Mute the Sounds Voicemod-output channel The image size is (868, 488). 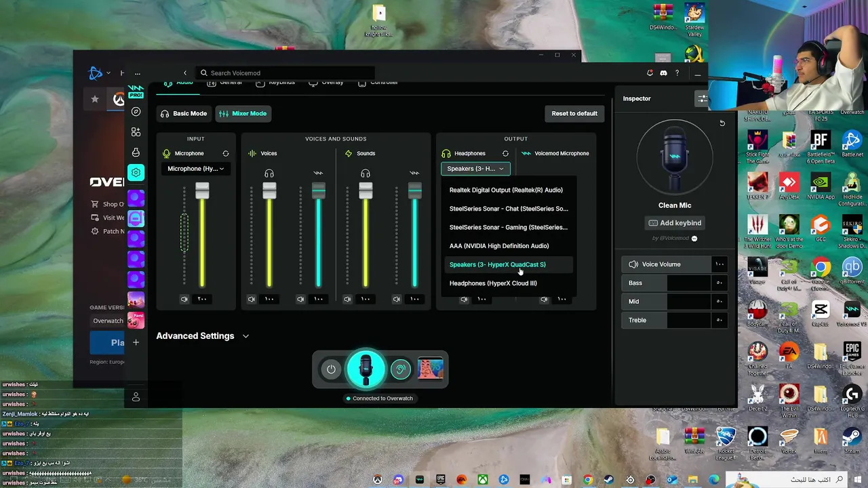point(397,299)
